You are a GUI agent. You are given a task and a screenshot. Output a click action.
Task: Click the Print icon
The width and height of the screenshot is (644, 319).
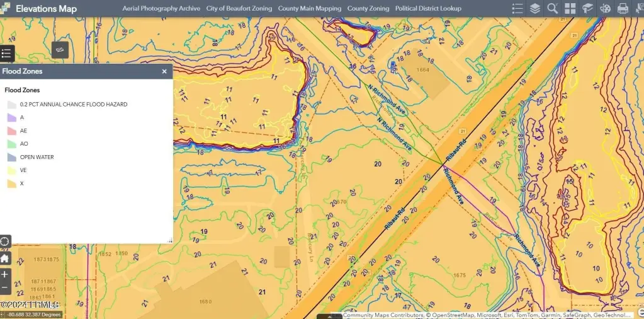(x=623, y=8)
